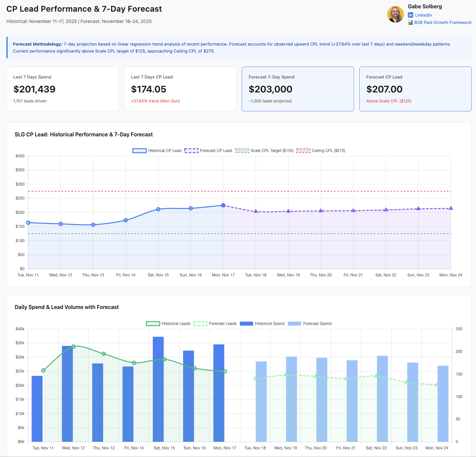The image size is (476, 457).
Task: Toggle the Forecast CP Lead legend series
Action: click(x=208, y=151)
